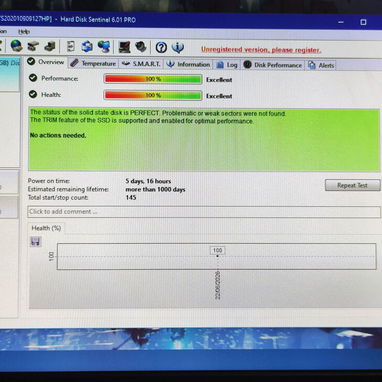Open the Information tab
The width and height of the screenshot is (382, 382).
pos(189,64)
